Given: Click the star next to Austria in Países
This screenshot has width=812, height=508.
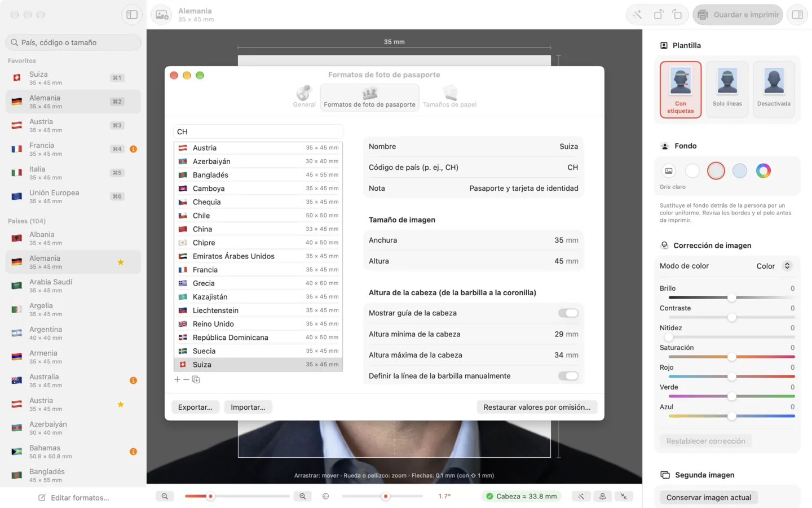Looking at the screenshot, I should coord(121,404).
